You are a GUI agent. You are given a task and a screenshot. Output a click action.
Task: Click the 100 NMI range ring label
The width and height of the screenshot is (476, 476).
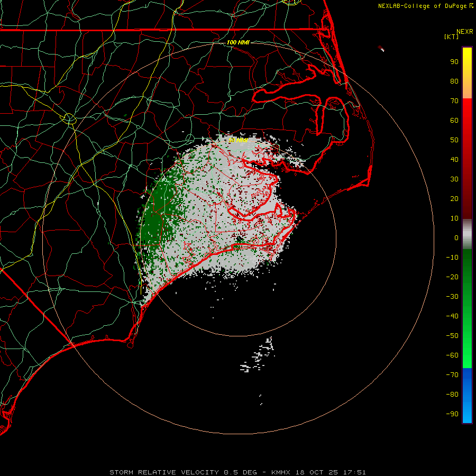(x=238, y=42)
